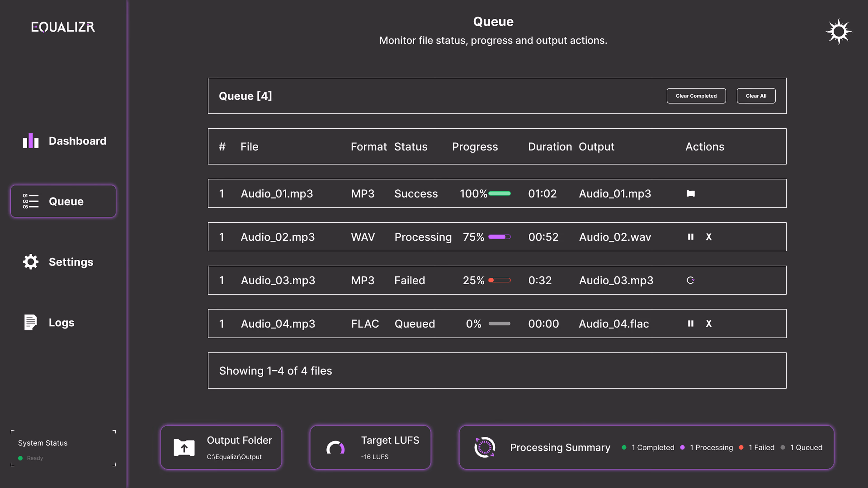Click the grey 0% progress bar
Image resolution: width=868 pixels, height=488 pixels.
499,323
